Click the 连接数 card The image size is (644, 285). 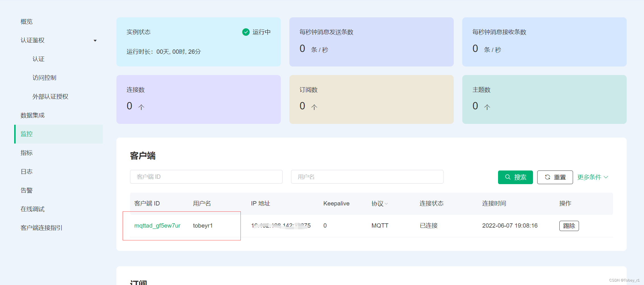click(x=198, y=99)
